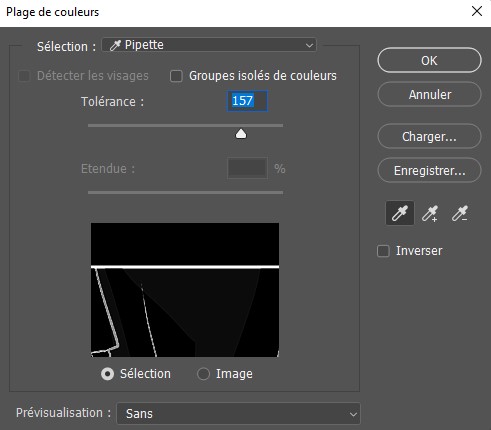The image size is (491, 430).
Task: Focus the Tolérance value field
Action: tap(247, 101)
